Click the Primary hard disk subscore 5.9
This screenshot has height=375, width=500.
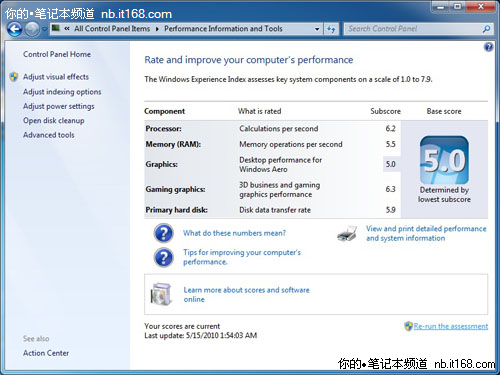(x=390, y=210)
